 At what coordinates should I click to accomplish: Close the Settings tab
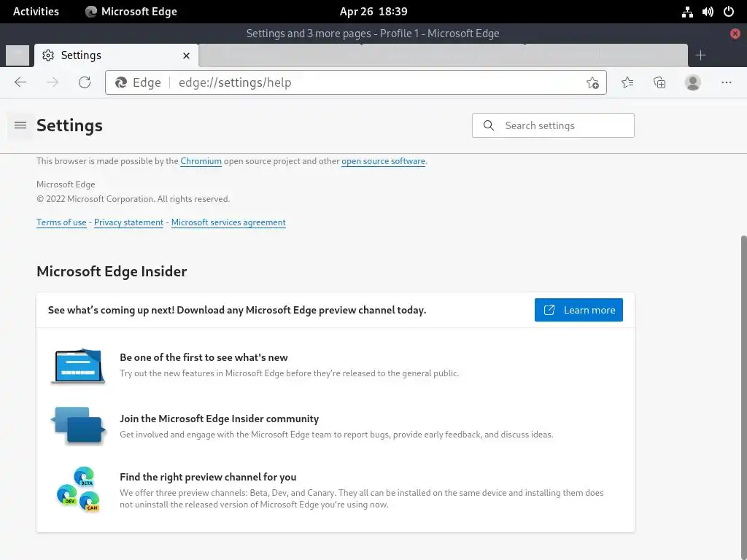click(x=186, y=55)
